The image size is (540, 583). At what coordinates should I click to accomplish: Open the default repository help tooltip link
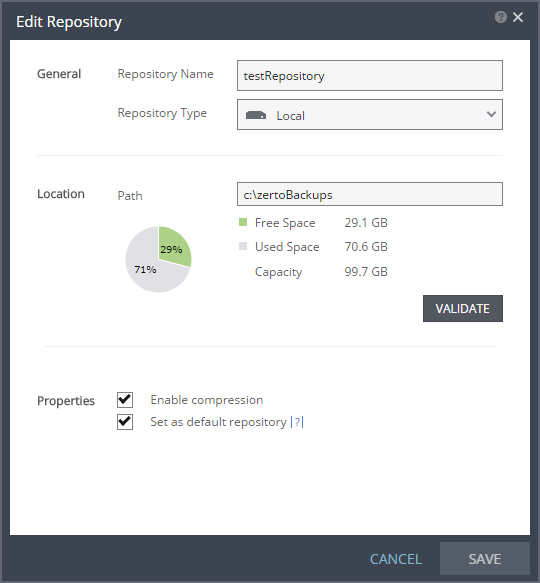(x=297, y=422)
